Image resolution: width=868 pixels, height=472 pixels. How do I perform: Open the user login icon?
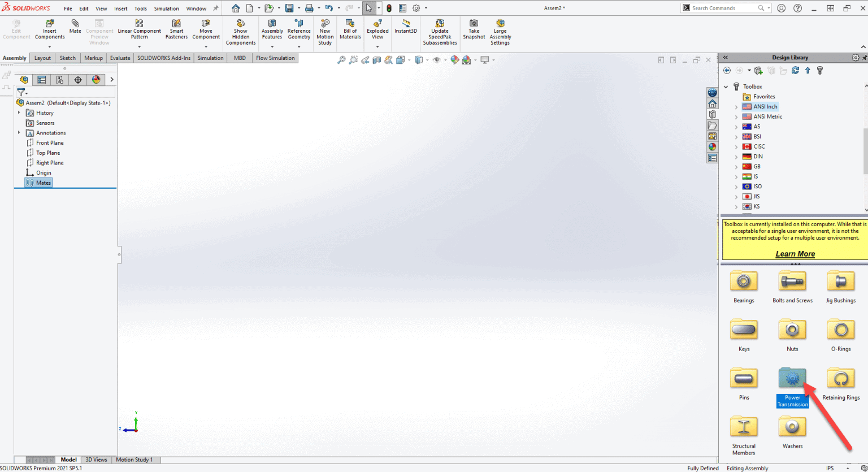tap(781, 8)
